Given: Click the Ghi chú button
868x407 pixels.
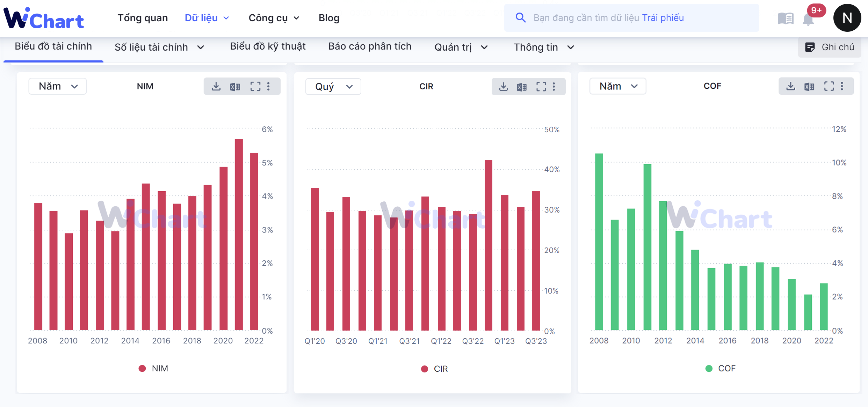Looking at the screenshot, I should coord(830,47).
